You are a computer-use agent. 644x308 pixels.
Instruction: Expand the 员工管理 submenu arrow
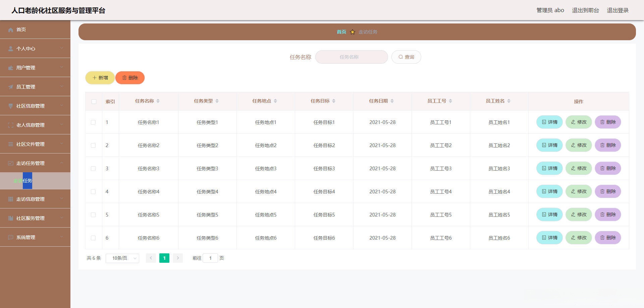[62, 86]
